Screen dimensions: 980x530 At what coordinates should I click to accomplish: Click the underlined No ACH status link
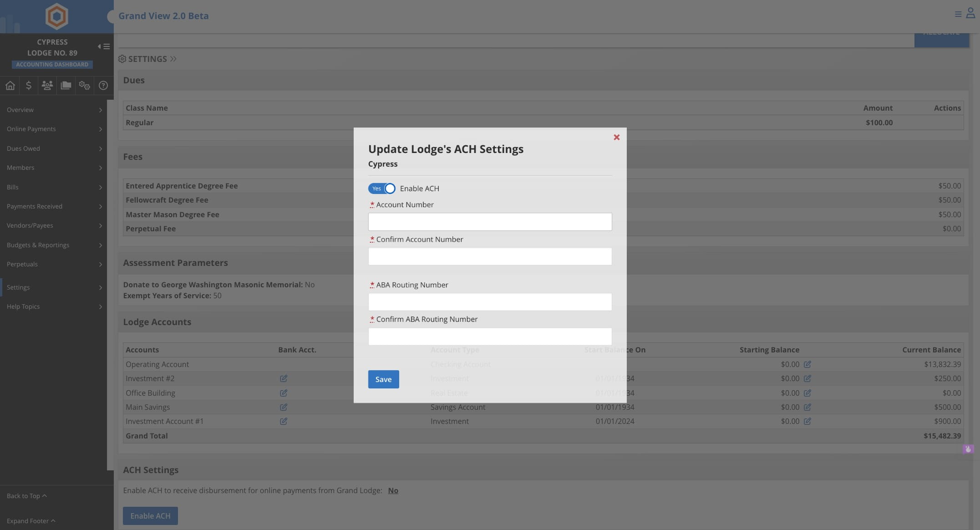[x=393, y=490]
